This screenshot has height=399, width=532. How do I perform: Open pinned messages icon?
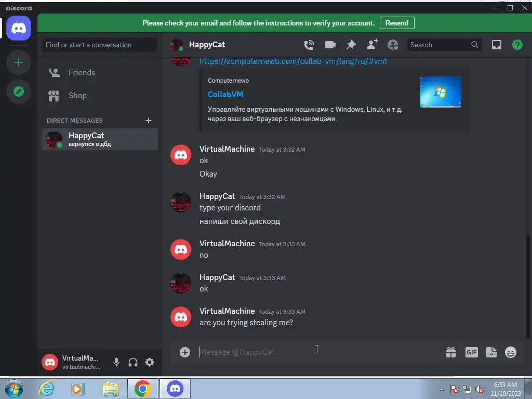pyautogui.click(x=351, y=45)
